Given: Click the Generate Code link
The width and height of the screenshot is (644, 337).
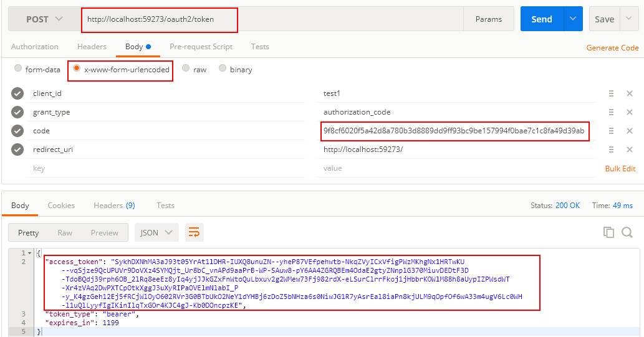Looking at the screenshot, I should point(612,47).
